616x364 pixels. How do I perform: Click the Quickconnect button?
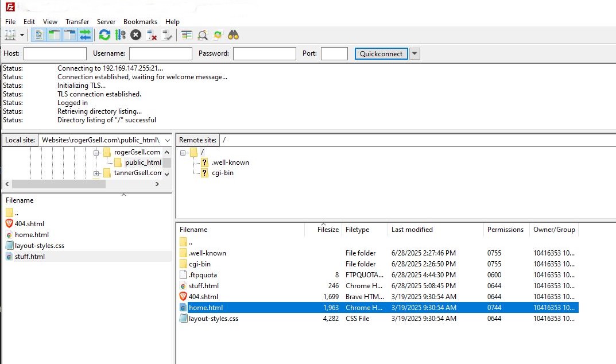(x=381, y=53)
